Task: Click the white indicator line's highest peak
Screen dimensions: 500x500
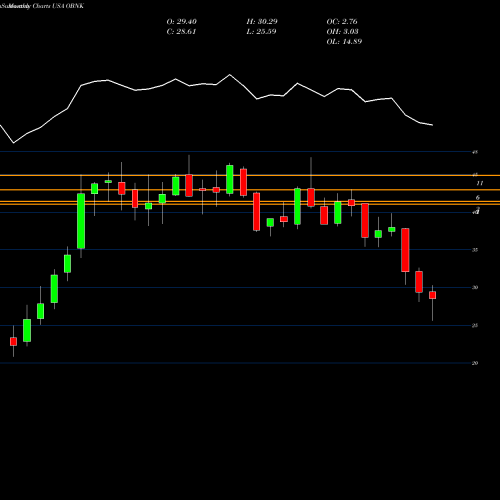Action: 230,75
